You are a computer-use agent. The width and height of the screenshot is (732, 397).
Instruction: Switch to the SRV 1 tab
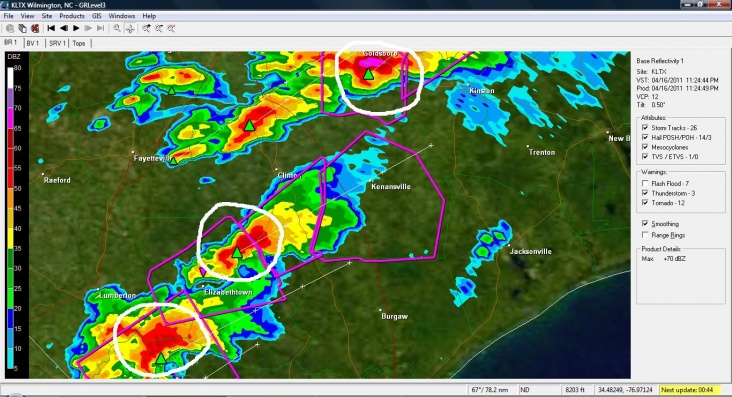click(57, 43)
